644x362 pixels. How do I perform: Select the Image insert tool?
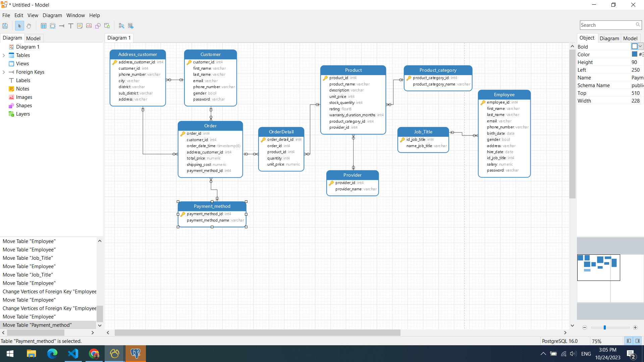point(89,26)
